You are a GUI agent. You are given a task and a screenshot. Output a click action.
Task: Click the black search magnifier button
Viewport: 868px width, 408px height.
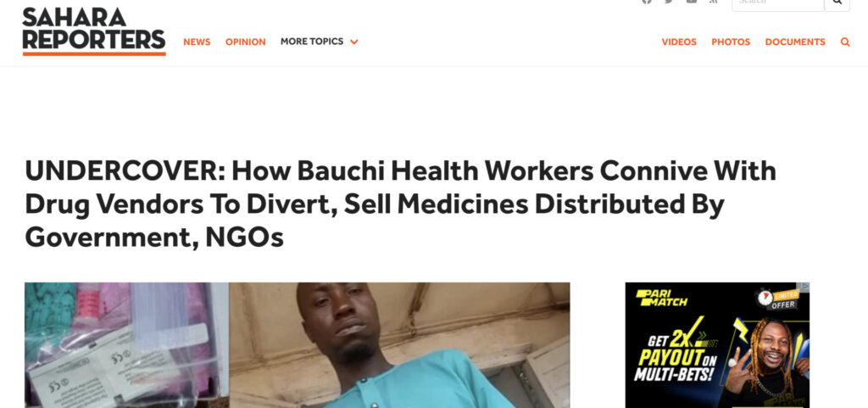click(837, 3)
